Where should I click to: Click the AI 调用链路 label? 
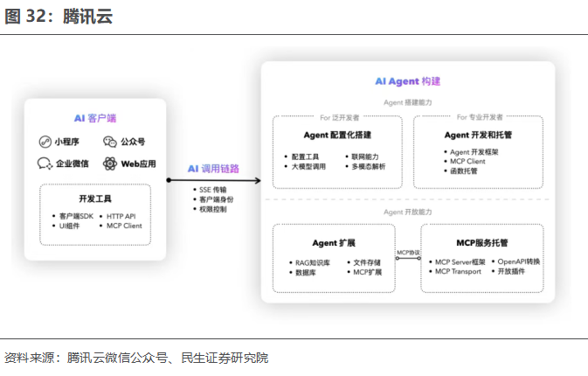pyautogui.click(x=213, y=169)
